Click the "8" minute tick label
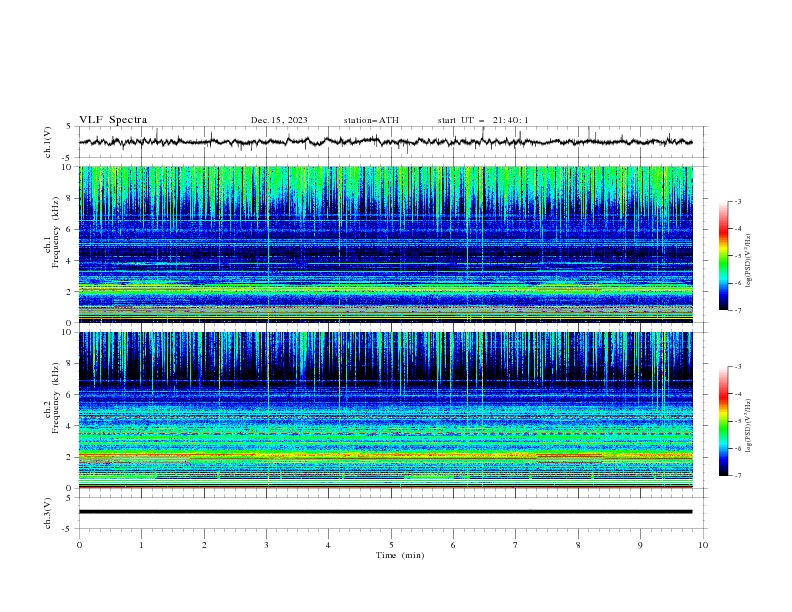 578,545
